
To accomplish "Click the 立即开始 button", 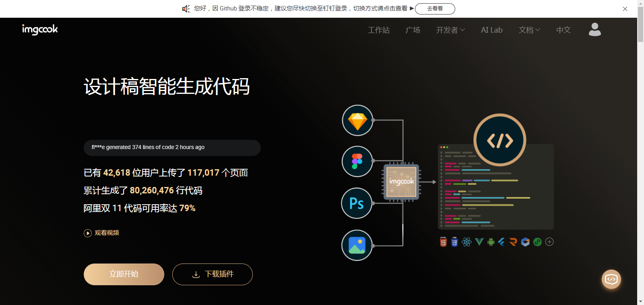I will [124, 274].
